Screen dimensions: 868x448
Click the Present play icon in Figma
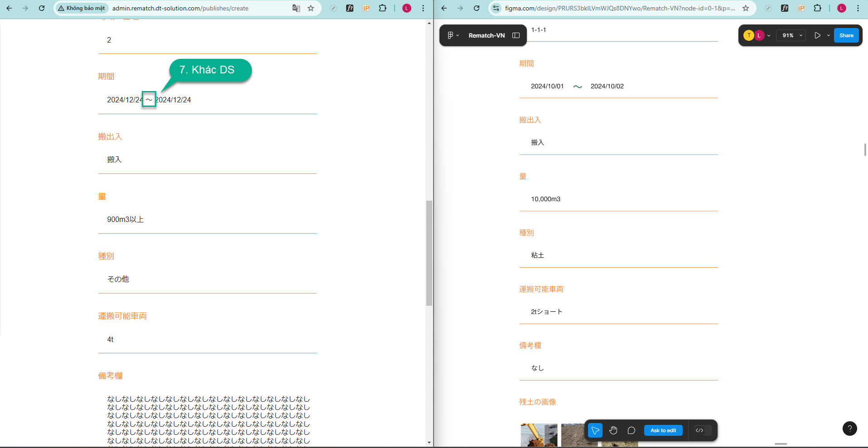point(817,35)
